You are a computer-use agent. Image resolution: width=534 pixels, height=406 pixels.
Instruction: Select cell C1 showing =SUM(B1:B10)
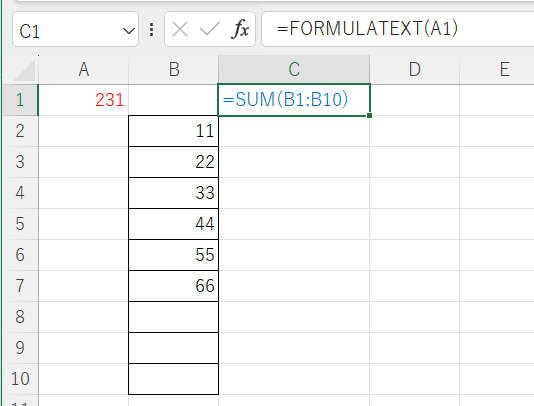pos(294,100)
